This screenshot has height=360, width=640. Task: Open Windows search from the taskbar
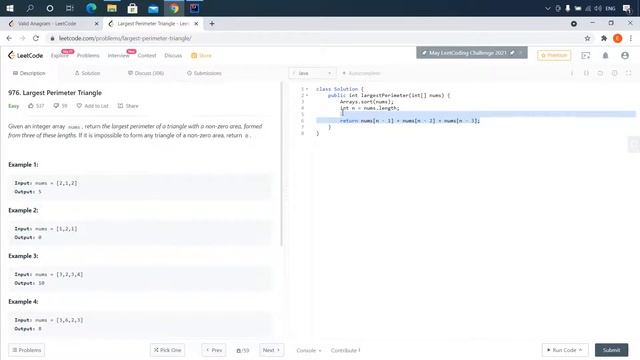[30, 8]
